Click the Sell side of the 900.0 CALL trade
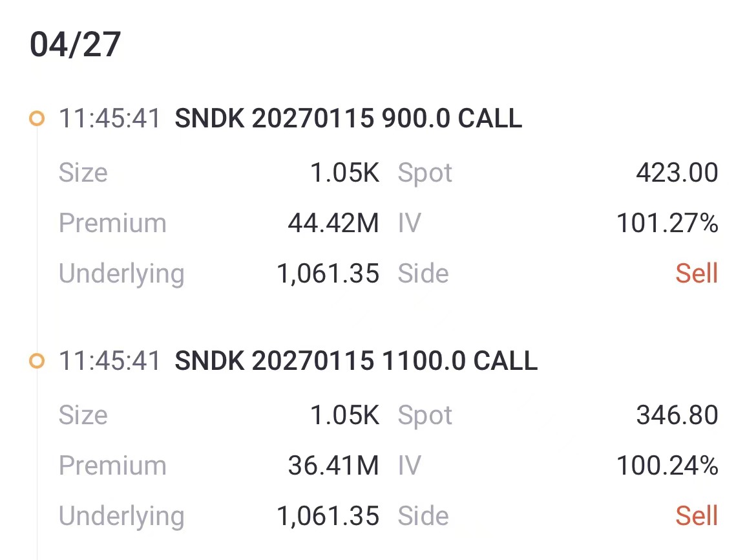 [x=697, y=274]
